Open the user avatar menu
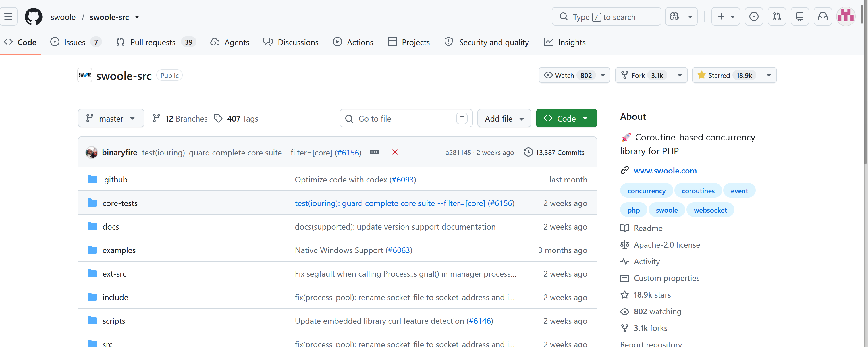 pyautogui.click(x=846, y=16)
